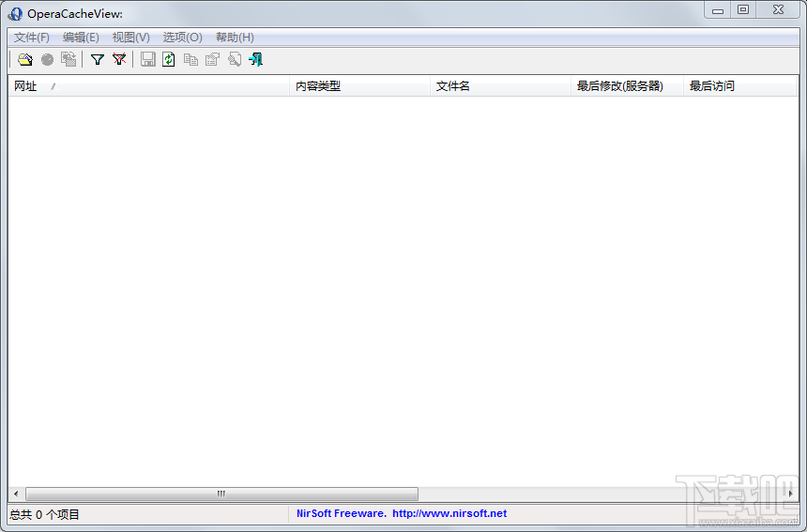The height and width of the screenshot is (532, 807).
Task: Sort by the 内容类型 column header
Action: point(359,86)
